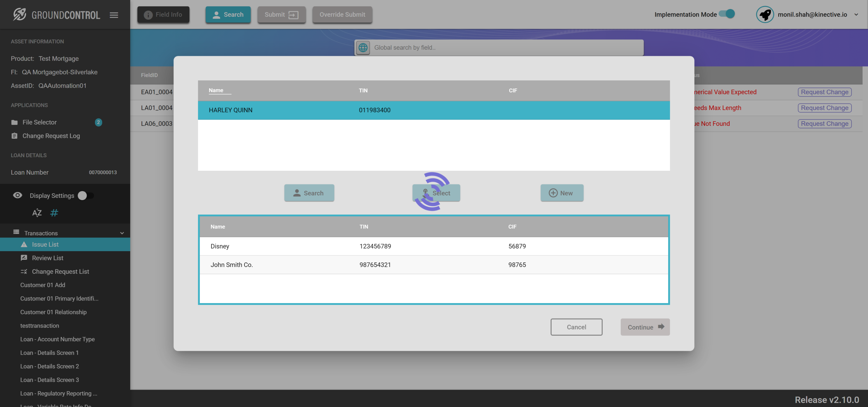Sort by Name column header in top table
The width and height of the screenshot is (868, 407).
click(x=216, y=90)
